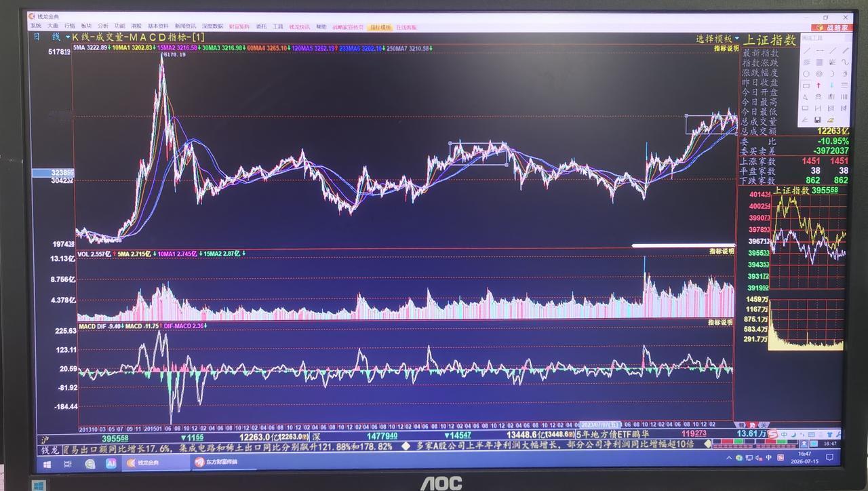The width and height of the screenshot is (868, 491).
Task: Open the 帮助 menu
Action: pos(321,26)
